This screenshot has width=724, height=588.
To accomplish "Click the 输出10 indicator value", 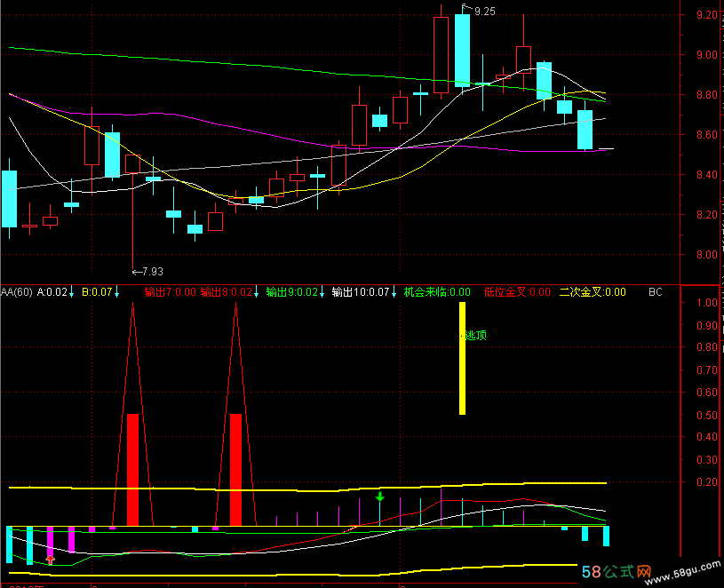I will (x=362, y=291).
